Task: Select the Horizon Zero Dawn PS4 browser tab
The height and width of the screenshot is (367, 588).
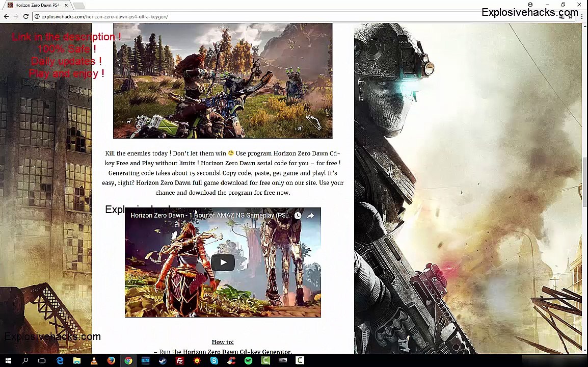Action: (x=36, y=5)
